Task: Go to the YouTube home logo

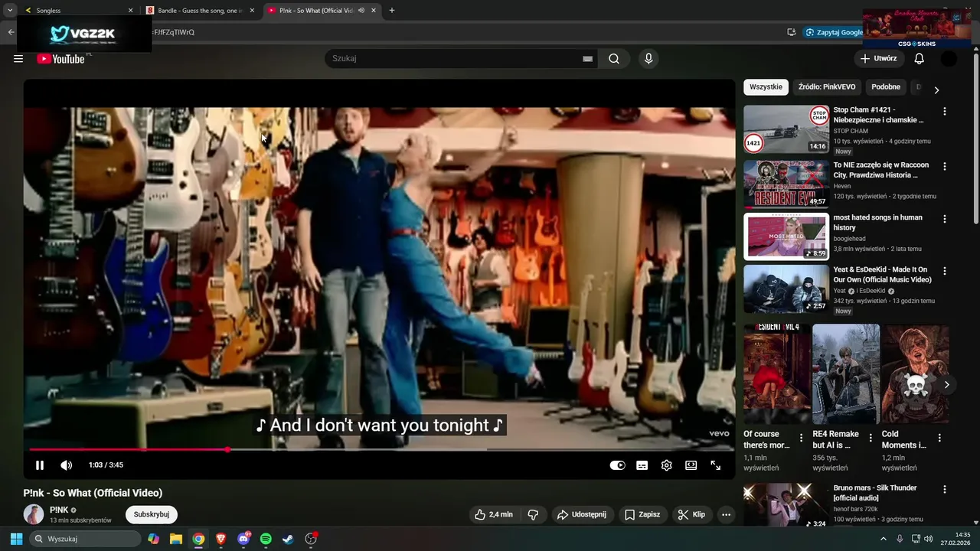Action: coord(60,59)
